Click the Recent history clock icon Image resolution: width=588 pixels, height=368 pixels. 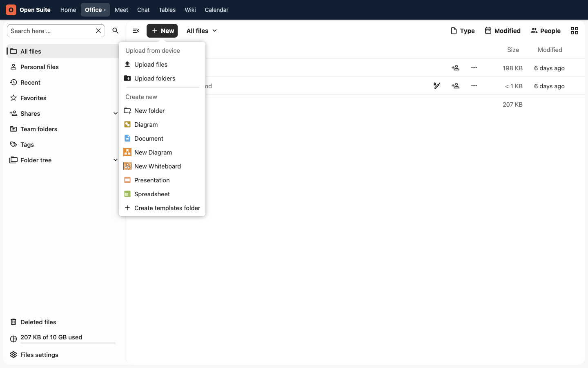coord(13,83)
